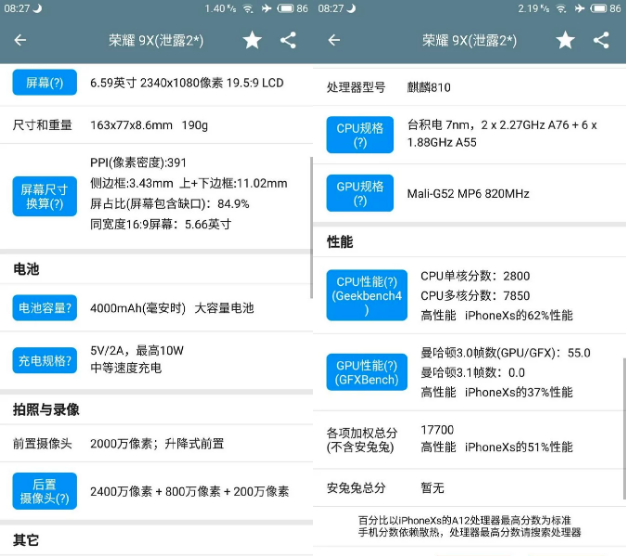Select the weighted total score 17700
The height and width of the screenshot is (556, 627).
click(x=437, y=430)
